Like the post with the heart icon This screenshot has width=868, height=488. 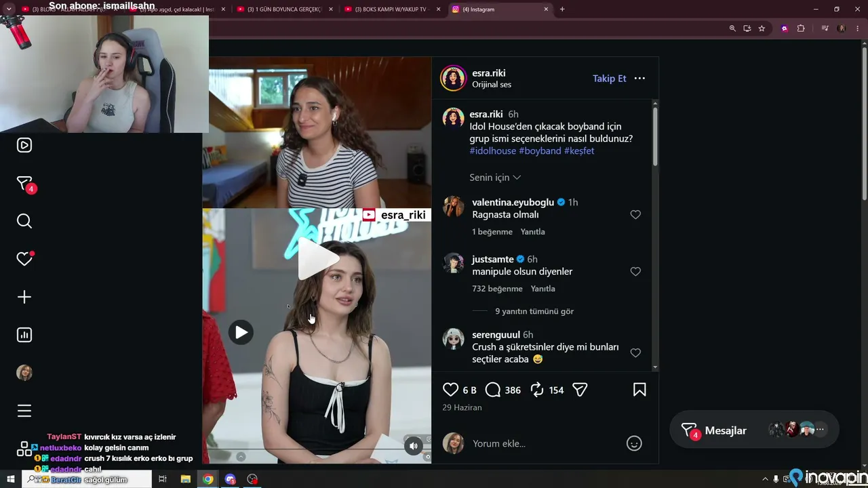[450, 390]
